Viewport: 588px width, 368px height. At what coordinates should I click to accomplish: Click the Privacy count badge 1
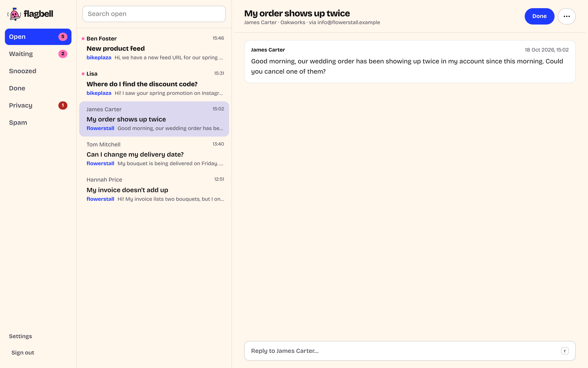coord(63,105)
